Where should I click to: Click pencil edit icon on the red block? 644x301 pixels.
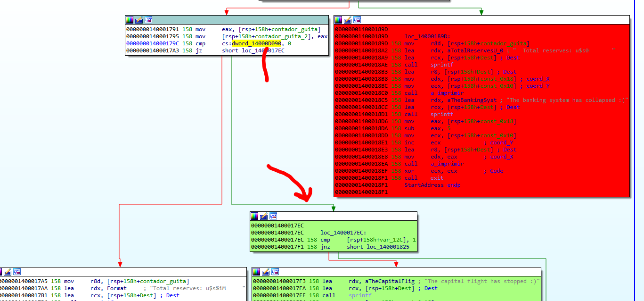tap(348, 20)
